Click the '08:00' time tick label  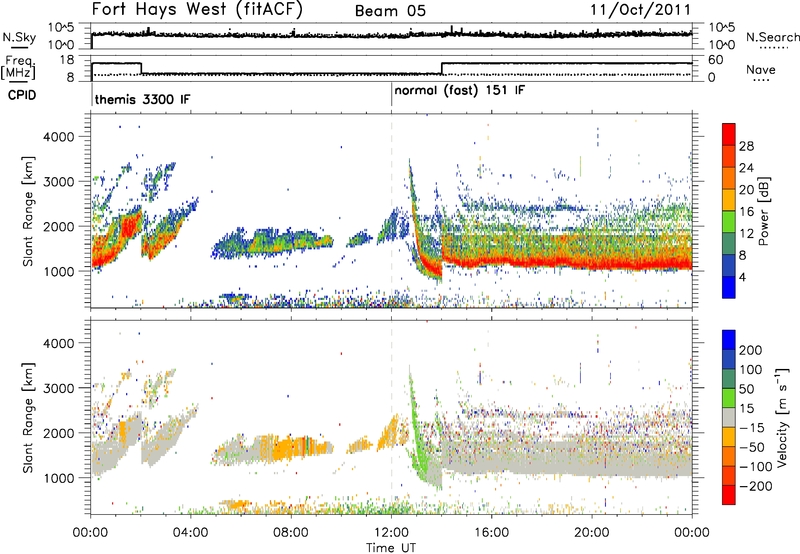click(291, 533)
